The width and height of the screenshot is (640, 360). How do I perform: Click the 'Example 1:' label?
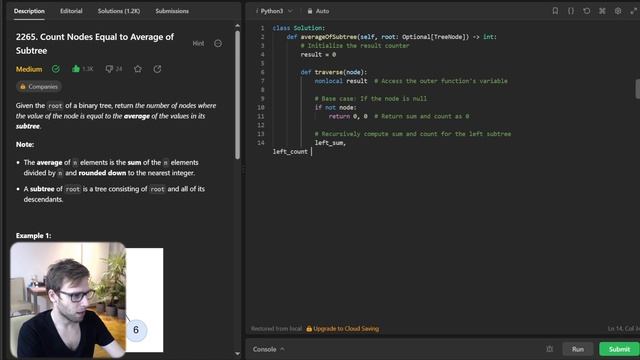point(33,236)
